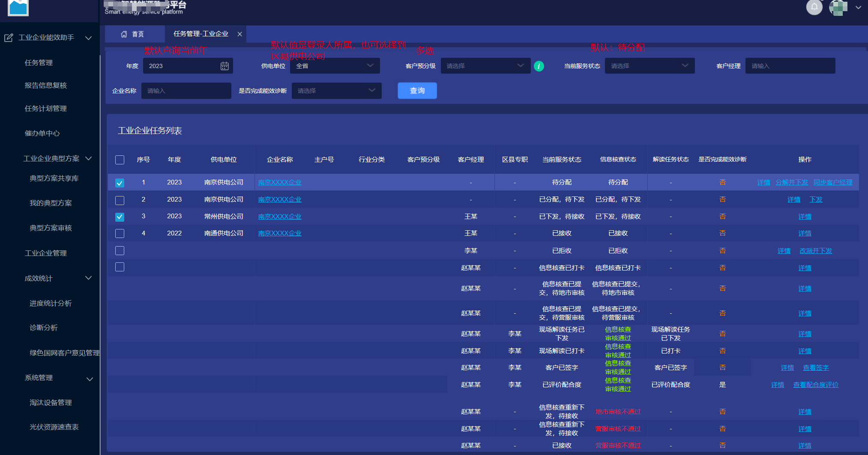Viewport: 868px width, 455px height.
Task: Expand the user account menu arrow
Action: (x=858, y=7)
